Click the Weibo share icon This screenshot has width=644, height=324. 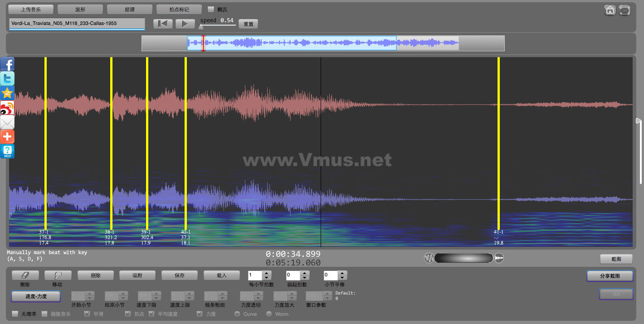pyautogui.click(x=7, y=108)
